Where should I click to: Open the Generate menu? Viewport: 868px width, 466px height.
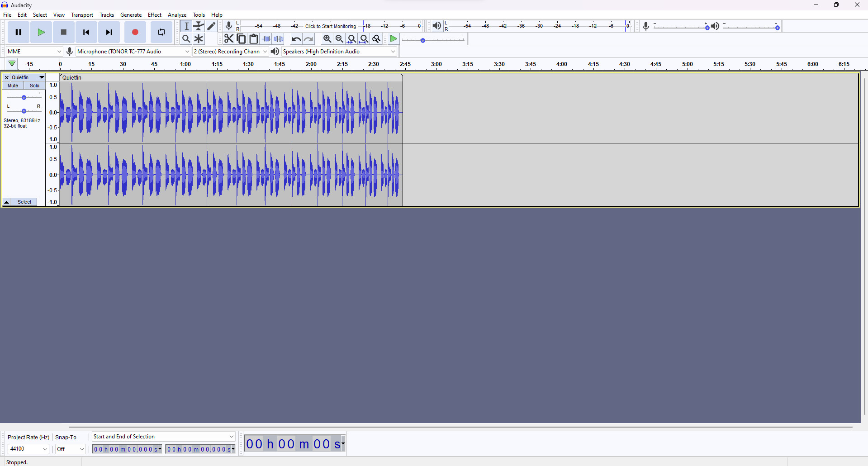[x=131, y=15]
